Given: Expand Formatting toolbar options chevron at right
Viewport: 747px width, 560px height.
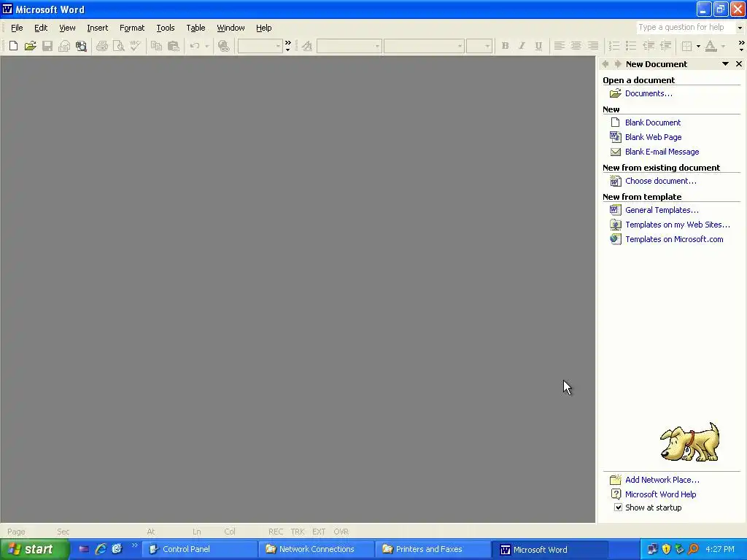Looking at the screenshot, I should pyautogui.click(x=741, y=46).
